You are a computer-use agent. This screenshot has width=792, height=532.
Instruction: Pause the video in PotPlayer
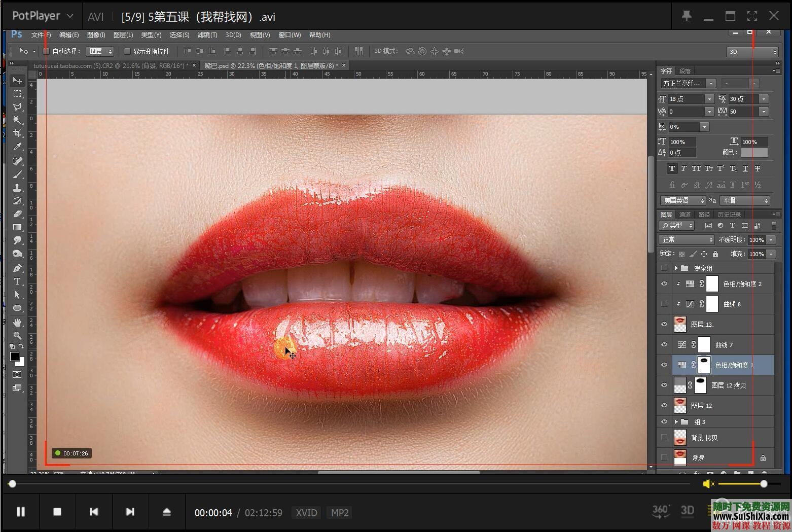tap(21, 512)
